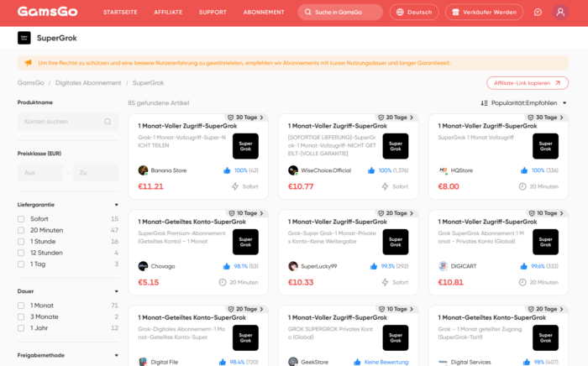Click the Digital File seller avatar
588x366 pixels.
click(x=143, y=362)
